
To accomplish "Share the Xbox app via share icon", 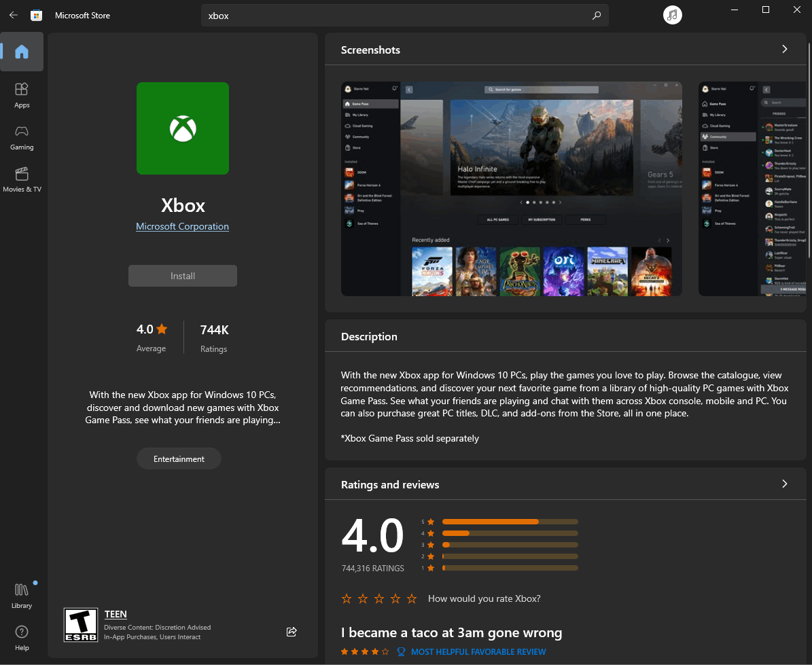I will (x=292, y=631).
